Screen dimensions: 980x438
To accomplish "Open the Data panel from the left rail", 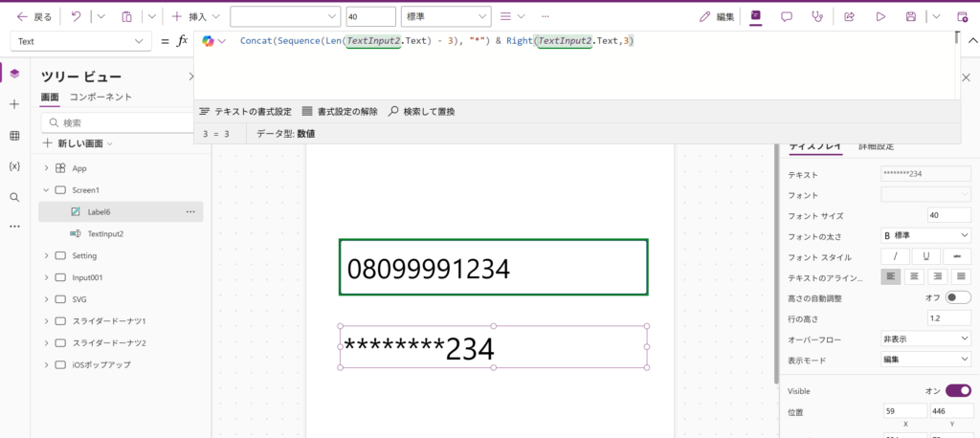I will tap(14, 136).
